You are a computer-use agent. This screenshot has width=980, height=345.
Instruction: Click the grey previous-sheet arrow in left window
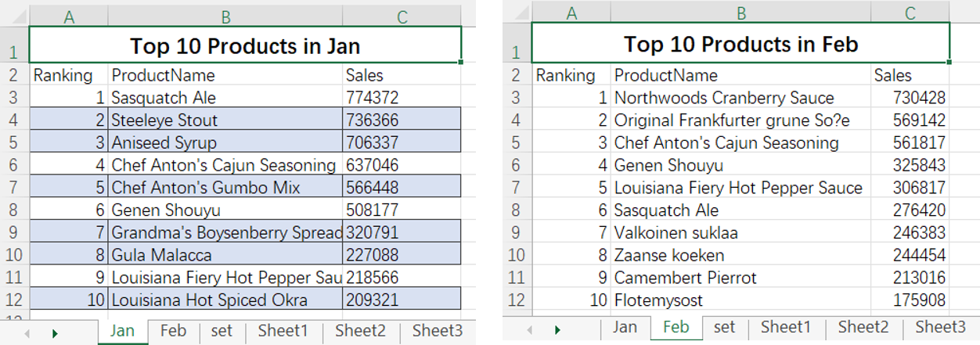(27, 332)
